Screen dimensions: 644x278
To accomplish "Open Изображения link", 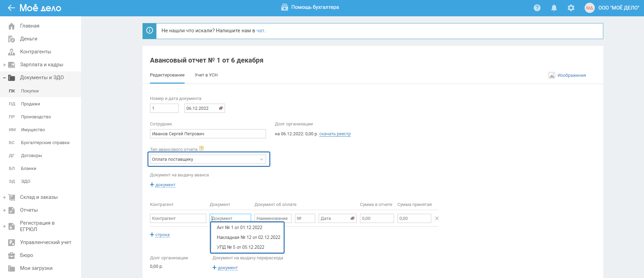I will [572, 75].
